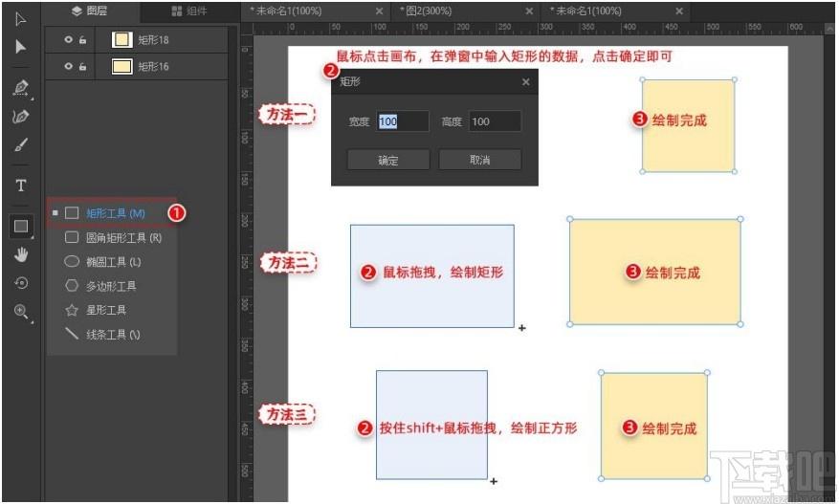Screen dimensions: 839x504
Task: Click the Rotate tool icon
Action: (x=21, y=283)
